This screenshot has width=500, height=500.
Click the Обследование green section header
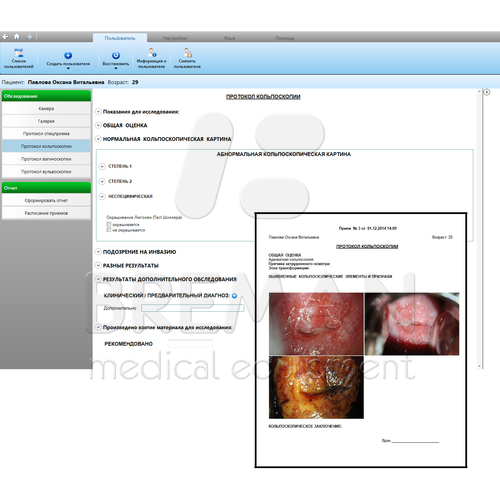click(46, 96)
